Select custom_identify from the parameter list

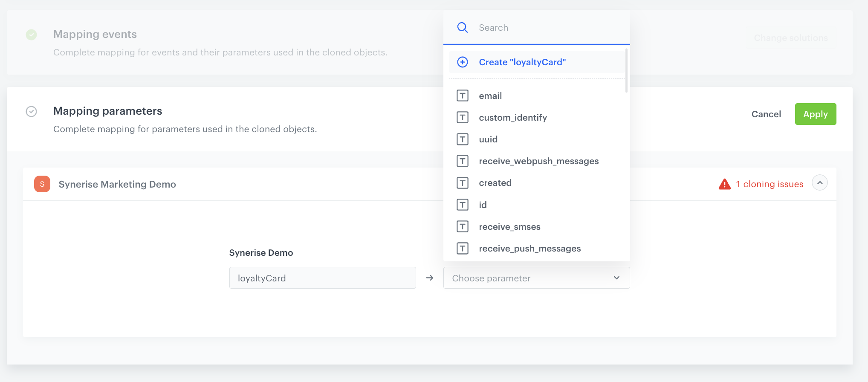(x=512, y=118)
